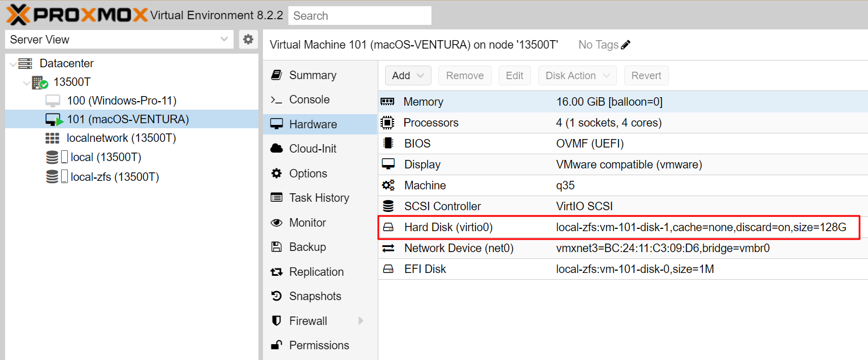Open the Snapshots tab
This screenshot has width=868, height=360.
[x=320, y=296]
